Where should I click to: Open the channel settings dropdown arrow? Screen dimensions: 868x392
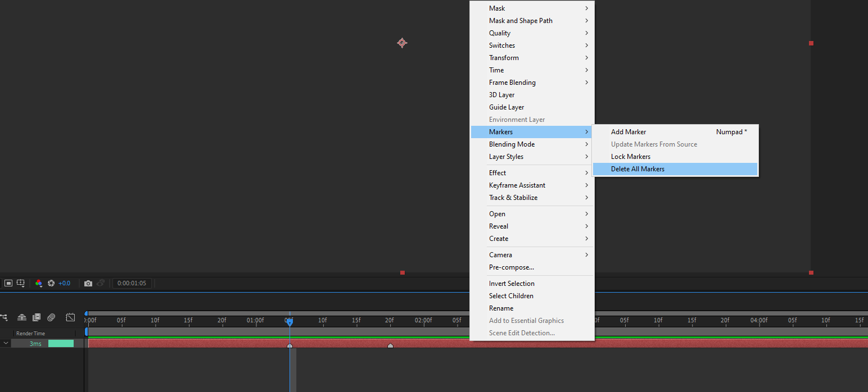click(41, 286)
